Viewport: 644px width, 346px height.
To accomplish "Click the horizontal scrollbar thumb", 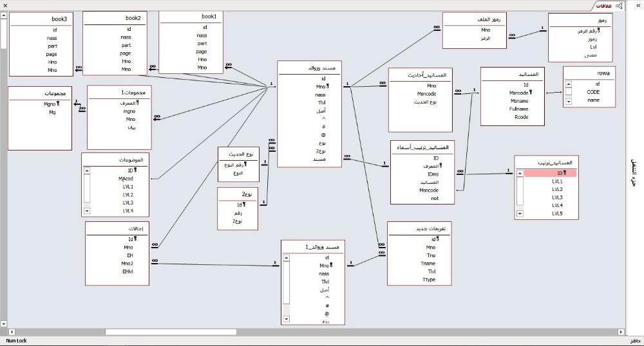I will point(171,332).
